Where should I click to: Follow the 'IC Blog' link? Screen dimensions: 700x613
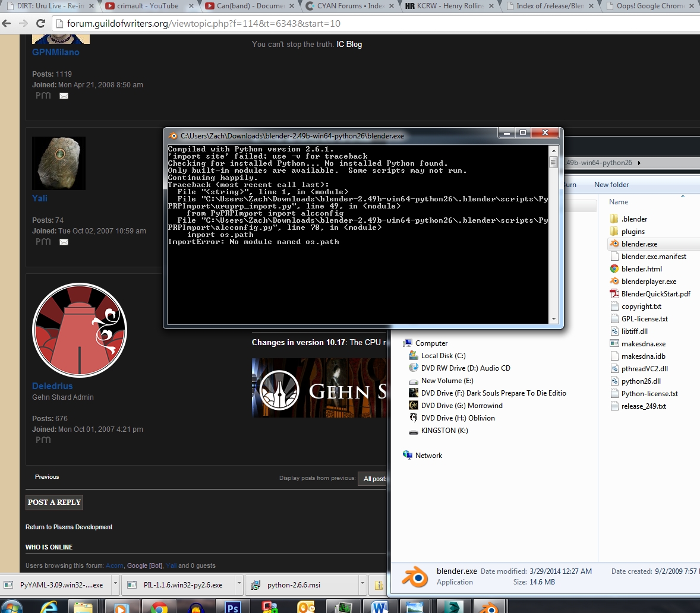(349, 44)
